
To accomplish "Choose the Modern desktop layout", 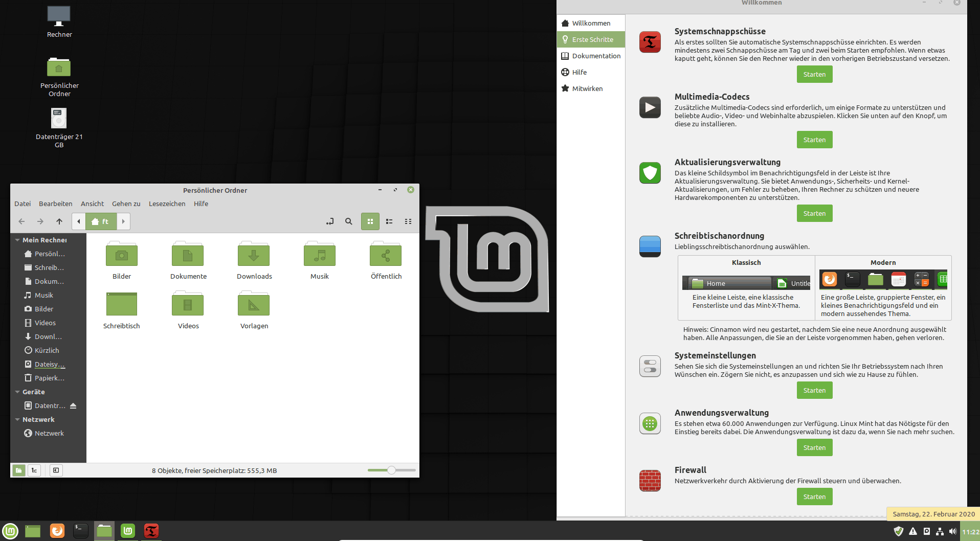I will (883, 287).
